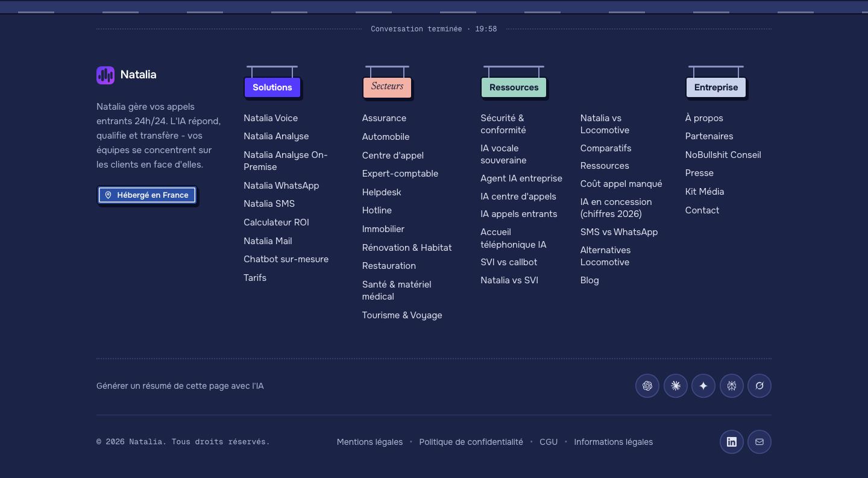This screenshot has height=478, width=868.
Task: Select the Ressources hanging sign label
Action: click(514, 87)
